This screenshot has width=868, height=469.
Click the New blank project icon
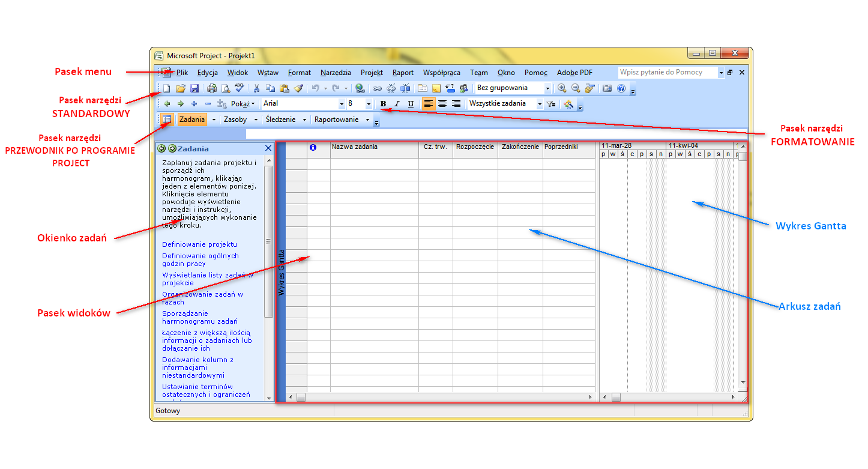tap(166, 88)
